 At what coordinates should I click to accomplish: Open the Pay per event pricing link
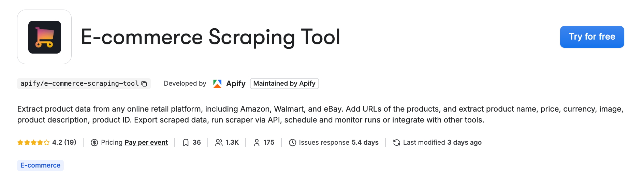click(x=146, y=143)
